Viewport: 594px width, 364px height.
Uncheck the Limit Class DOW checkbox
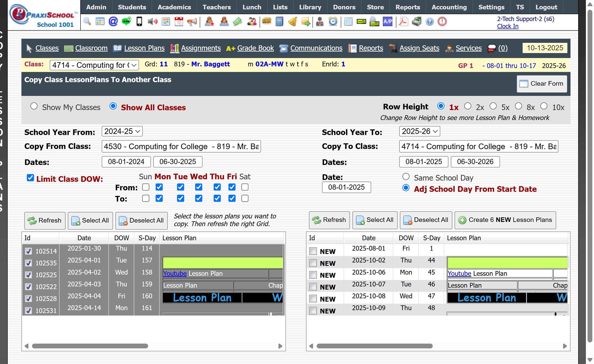[30, 178]
